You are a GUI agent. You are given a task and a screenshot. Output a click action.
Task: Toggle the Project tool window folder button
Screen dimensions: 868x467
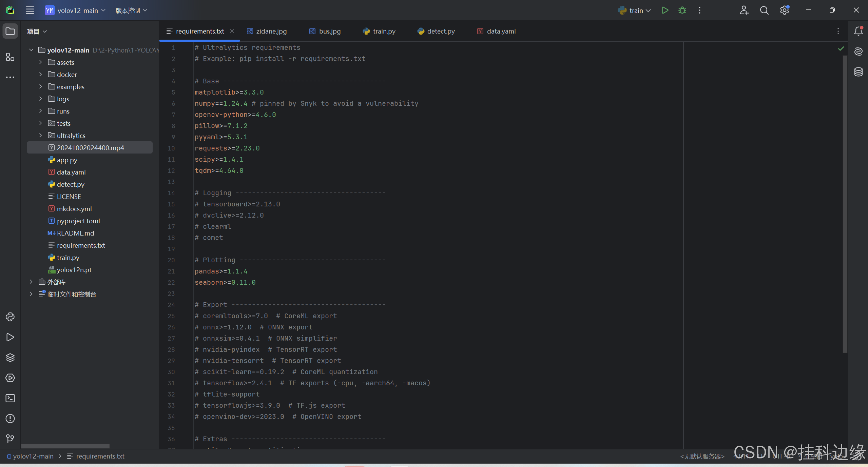pyautogui.click(x=10, y=31)
